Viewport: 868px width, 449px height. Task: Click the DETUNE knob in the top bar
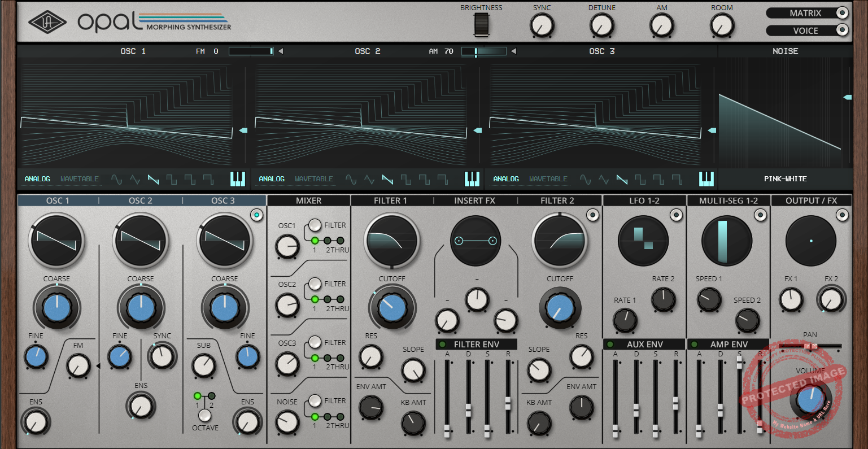coord(601,25)
